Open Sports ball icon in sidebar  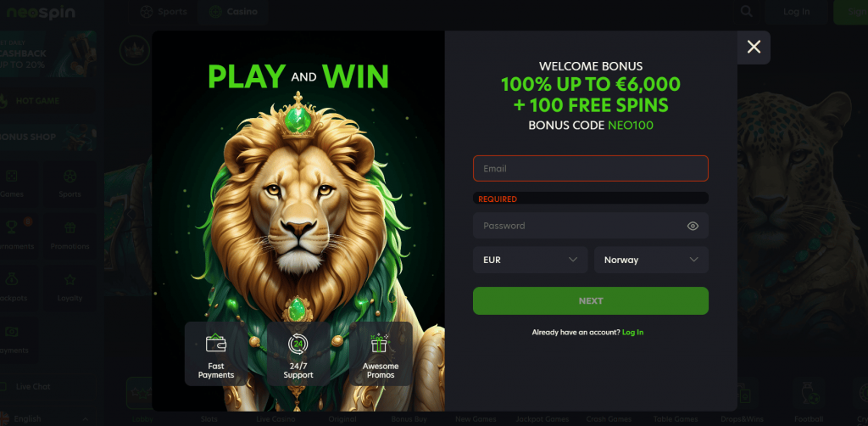click(70, 177)
